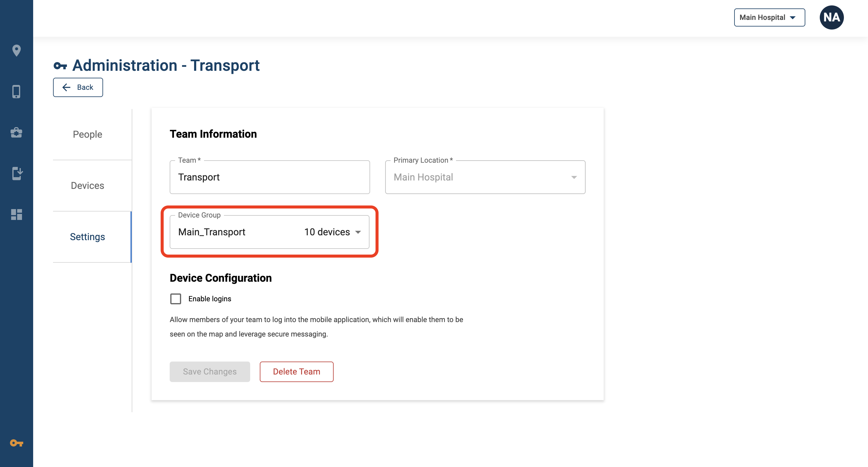Viewport: 868px width, 467px height.
Task: Select the orange administration key sidebar icon
Action: [x=17, y=443]
